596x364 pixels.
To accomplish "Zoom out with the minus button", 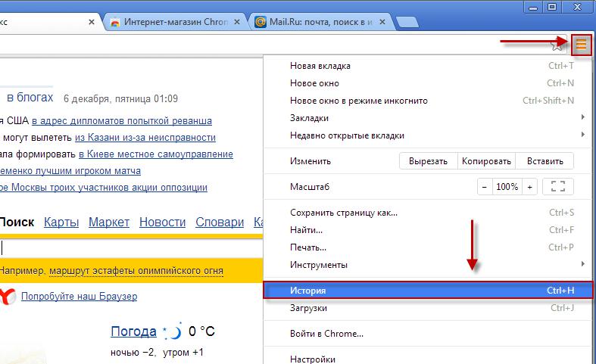I will (x=485, y=187).
